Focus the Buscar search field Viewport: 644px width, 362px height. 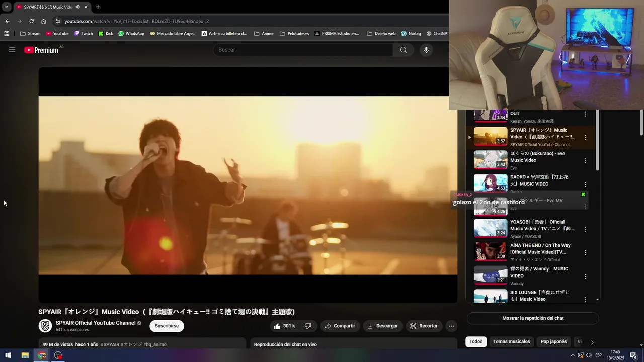[x=303, y=50]
